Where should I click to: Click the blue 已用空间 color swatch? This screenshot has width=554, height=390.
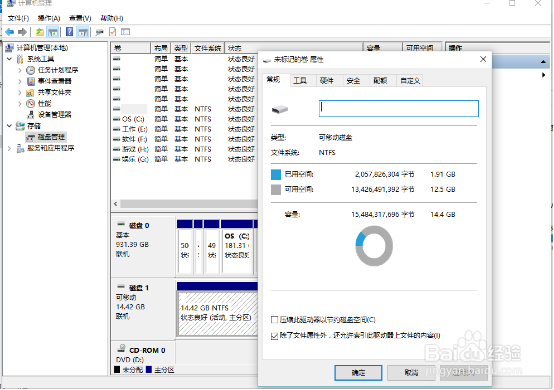[x=276, y=174]
